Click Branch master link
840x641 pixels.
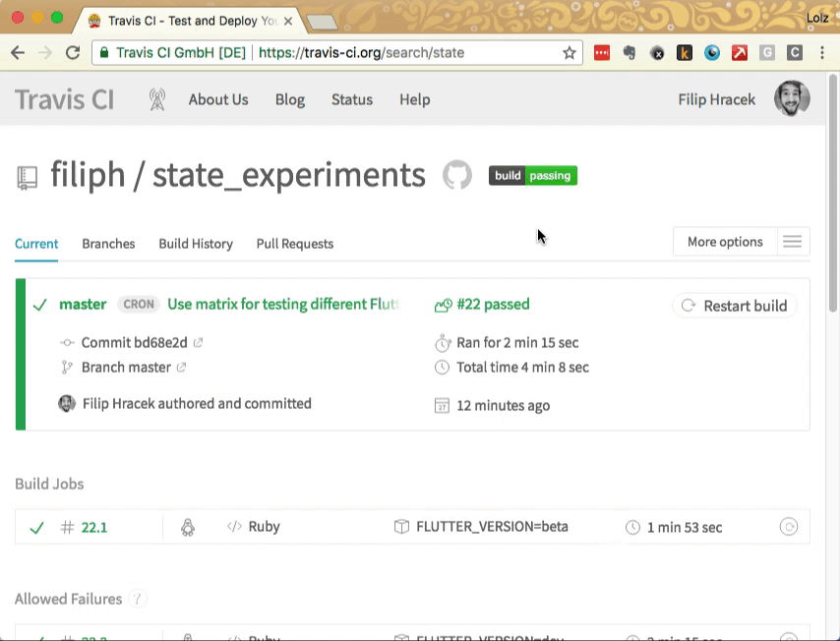(x=126, y=367)
